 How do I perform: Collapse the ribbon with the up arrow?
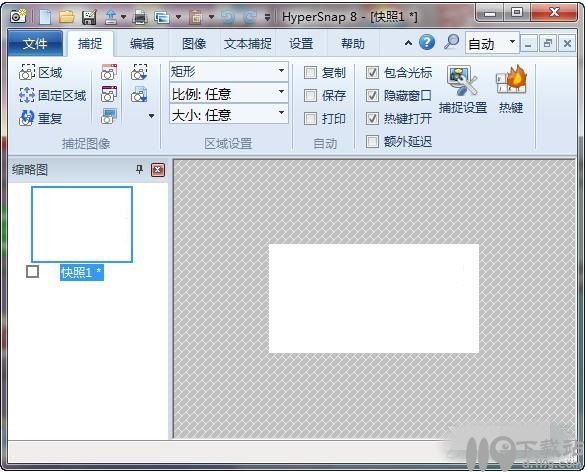[x=409, y=43]
